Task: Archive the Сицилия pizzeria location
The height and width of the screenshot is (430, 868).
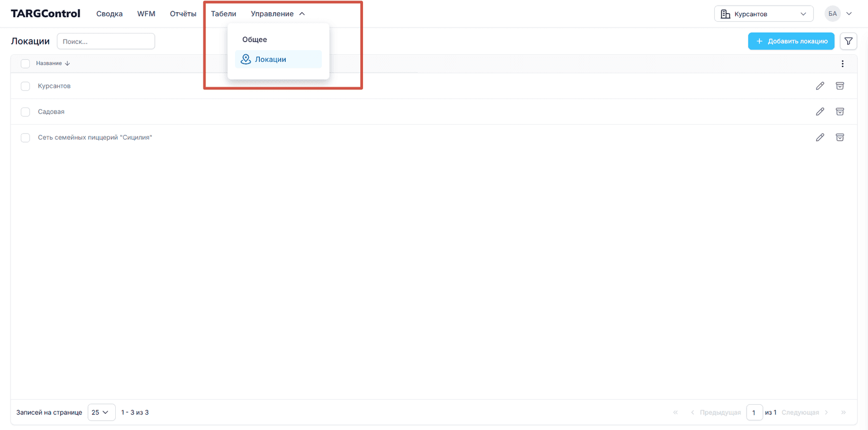Action: tap(840, 137)
